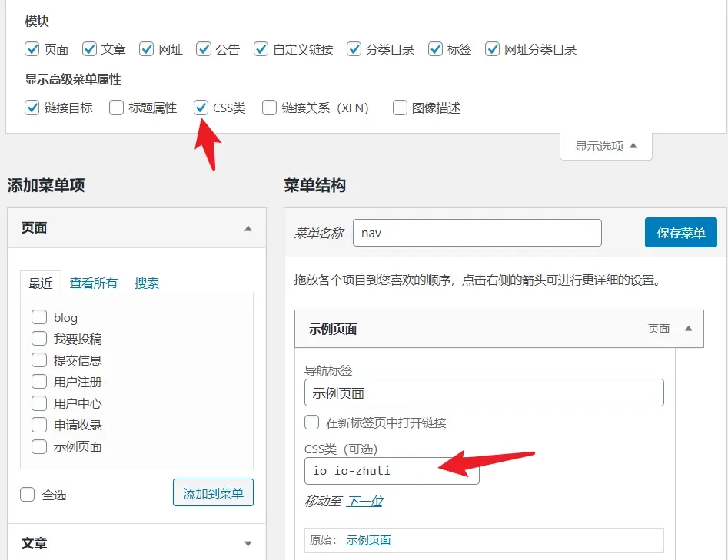
Task: Uncheck the CSS类 checkbox
Action: [201, 108]
